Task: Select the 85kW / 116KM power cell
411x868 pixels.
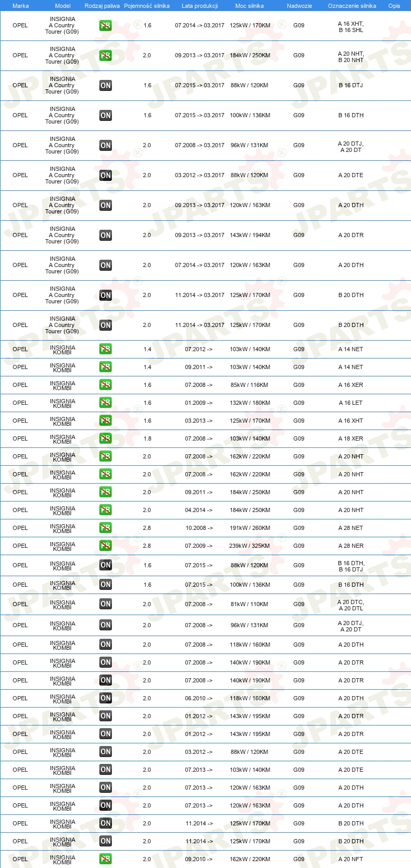Action: pos(250,385)
